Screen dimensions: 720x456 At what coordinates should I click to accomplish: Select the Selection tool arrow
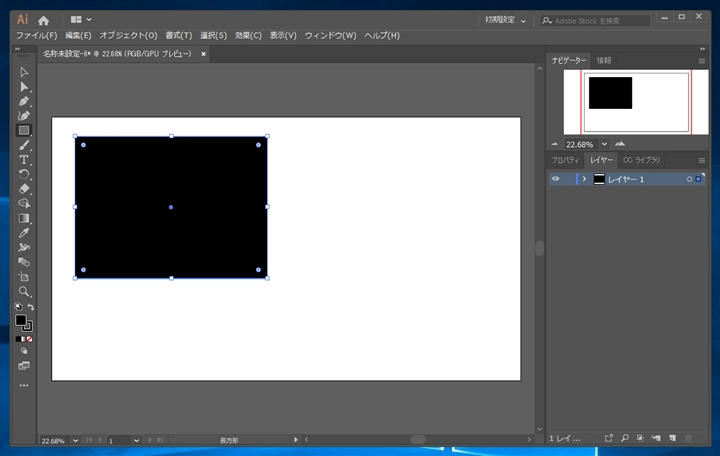point(24,72)
